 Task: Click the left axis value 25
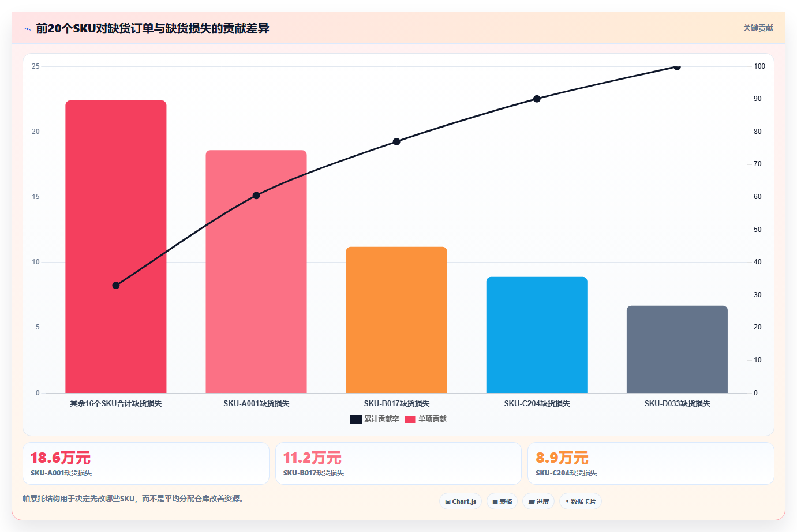[x=36, y=66]
